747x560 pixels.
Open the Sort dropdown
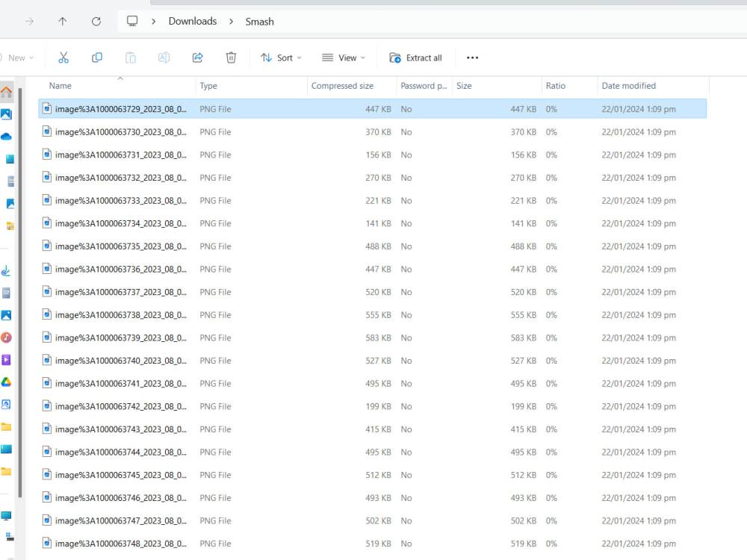point(281,57)
